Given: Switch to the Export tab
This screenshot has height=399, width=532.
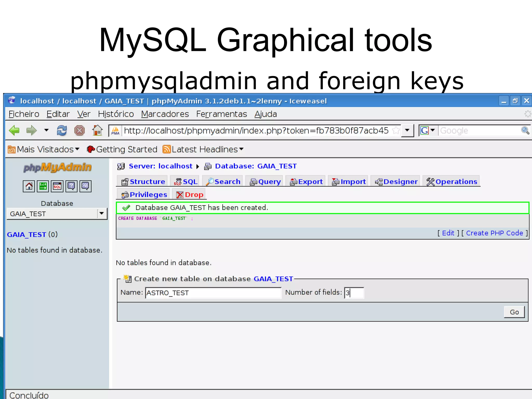Looking at the screenshot, I should point(306,181).
